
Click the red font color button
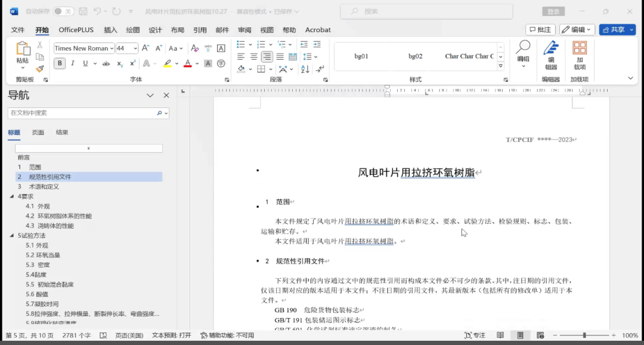click(188, 63)
